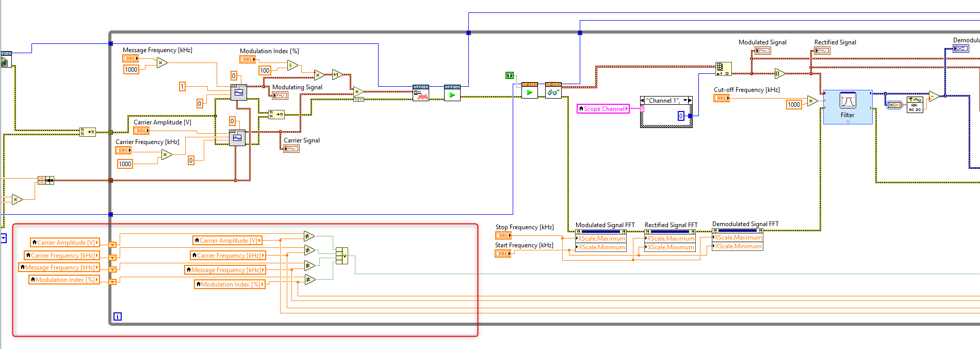Click the Carrier Amplitude [V] DBL control terminal
The image size is (980, 349).
pos(141,131)
